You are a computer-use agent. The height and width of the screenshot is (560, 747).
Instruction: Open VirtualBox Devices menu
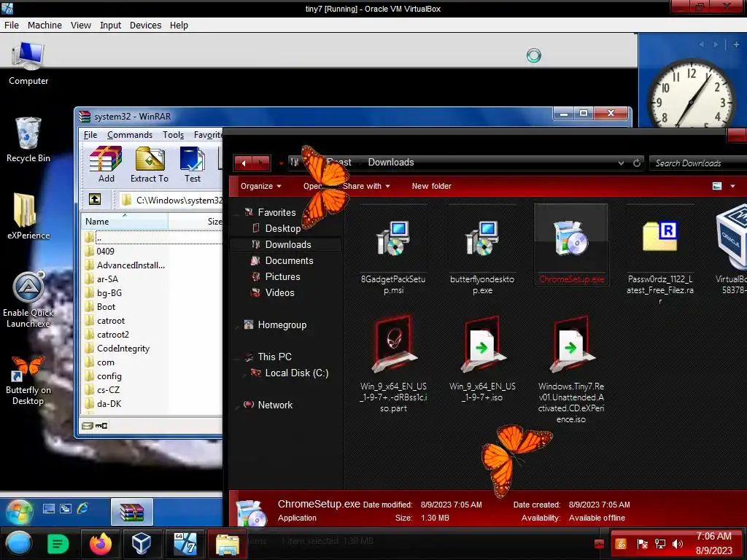click(x=145, y=26)
